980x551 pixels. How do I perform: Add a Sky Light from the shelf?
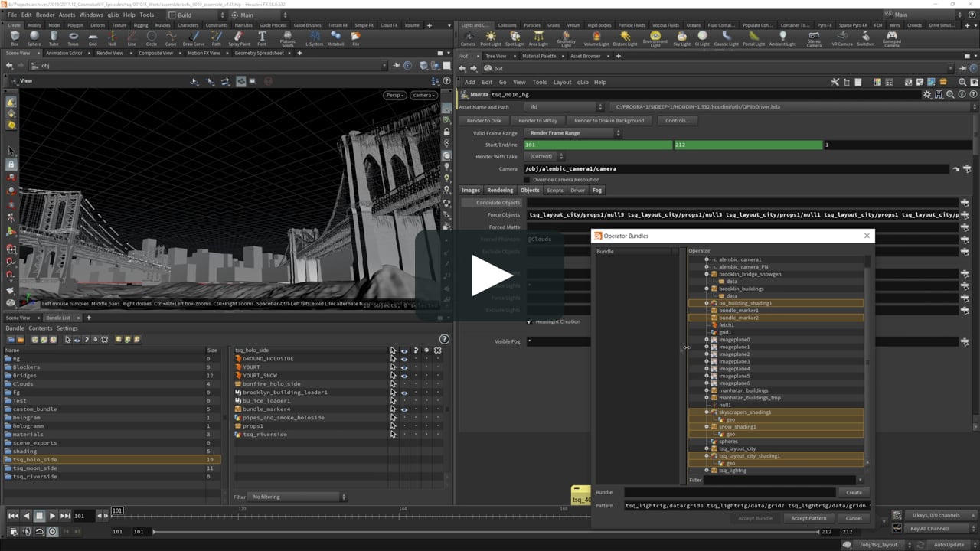pos(681,38)
